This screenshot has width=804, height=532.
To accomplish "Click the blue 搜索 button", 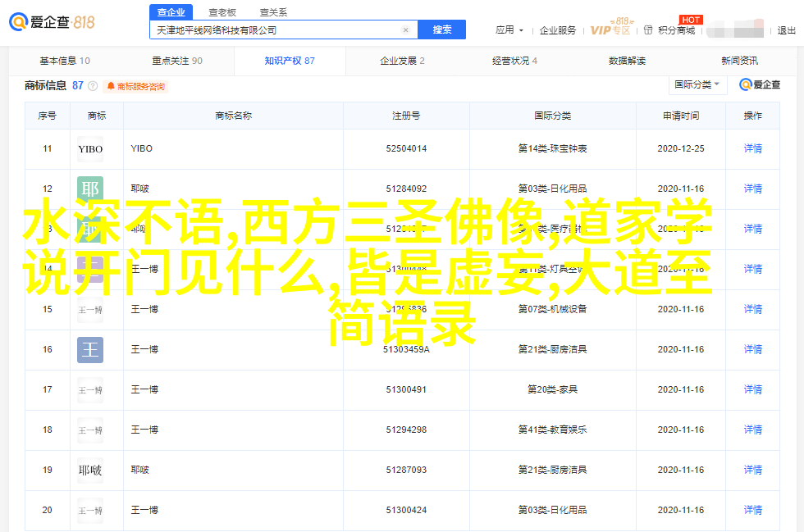I will pos(442,30).
